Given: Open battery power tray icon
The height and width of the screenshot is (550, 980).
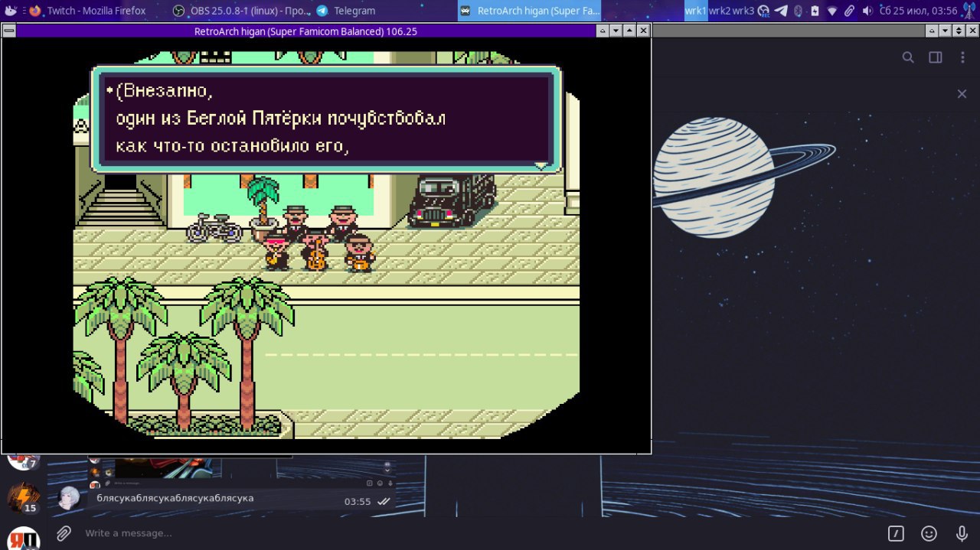Looking at the screenshot, I should pos(815,11).
